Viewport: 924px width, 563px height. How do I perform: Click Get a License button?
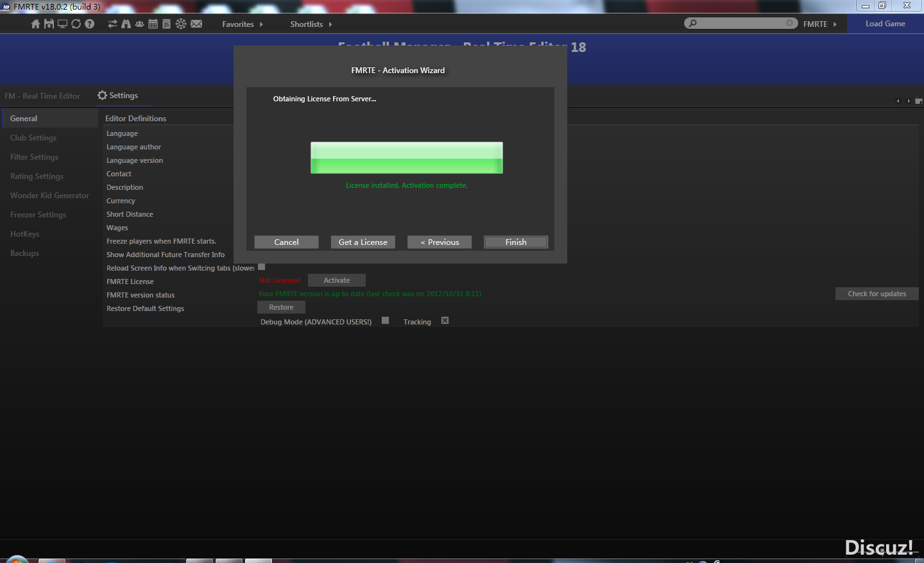click(x=363, y=242)
